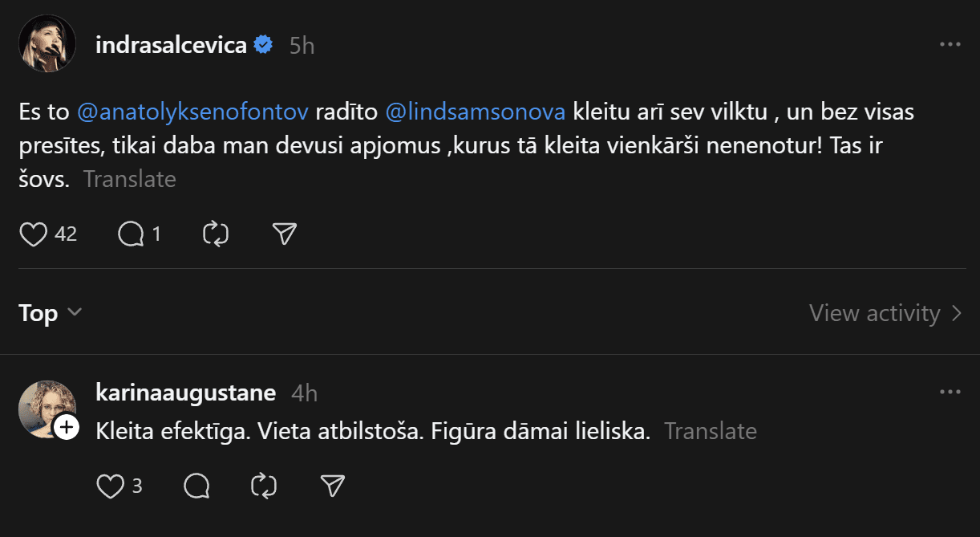Reply to karinaaugustane's comment
The height and width of the screenshot is (537, 980).
[x=196, y=486]
